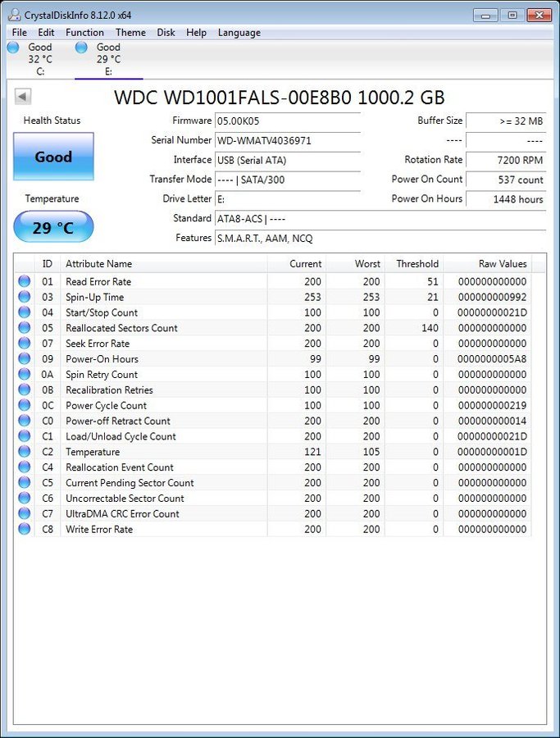Image resolution: width=560 pixels, height=738 pixels.
Task: Click the disk model title WDC WD1001FALS-00E8B0
Action: [x=279, y=98]
